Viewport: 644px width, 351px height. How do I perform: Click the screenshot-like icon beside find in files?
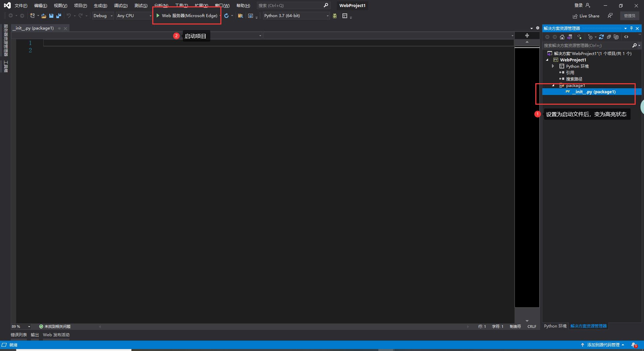pos(251,16)
